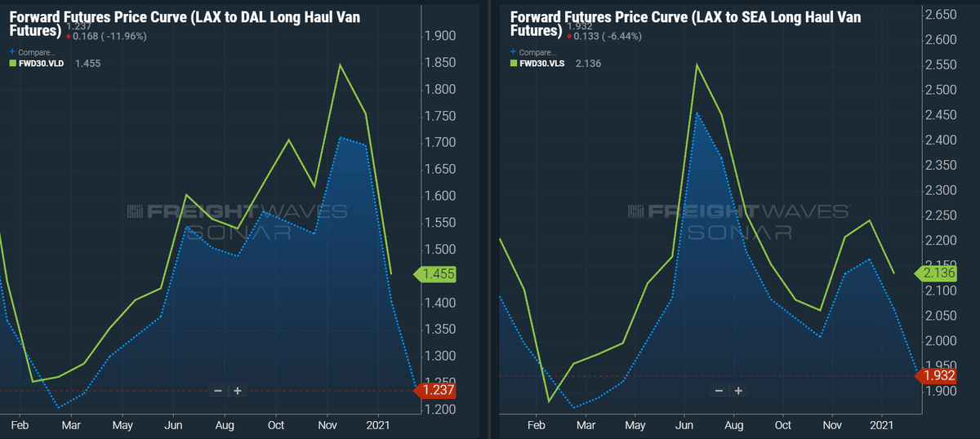Click the blue plus icon beside Compare on DAL chart
This screenshot has width=980, height=439.
[x=12, y=51]
